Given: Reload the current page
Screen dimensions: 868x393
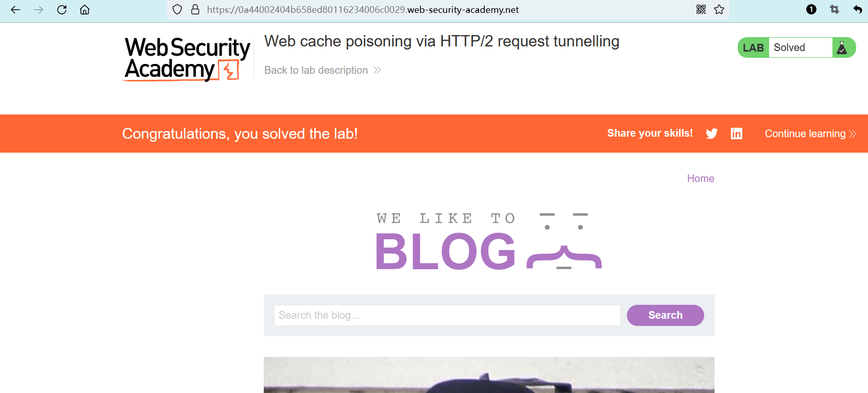Looking at the screenshot, I should pos(62,10).
